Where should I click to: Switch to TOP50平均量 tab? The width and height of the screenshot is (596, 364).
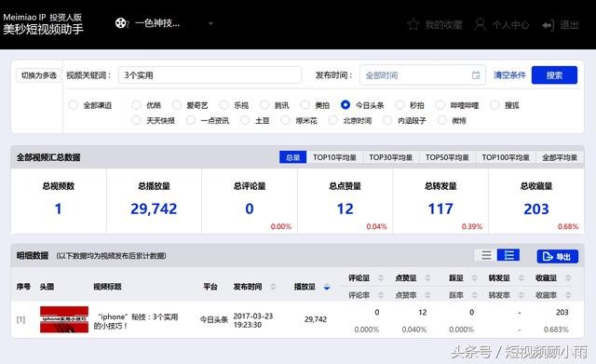coord(447,157)
